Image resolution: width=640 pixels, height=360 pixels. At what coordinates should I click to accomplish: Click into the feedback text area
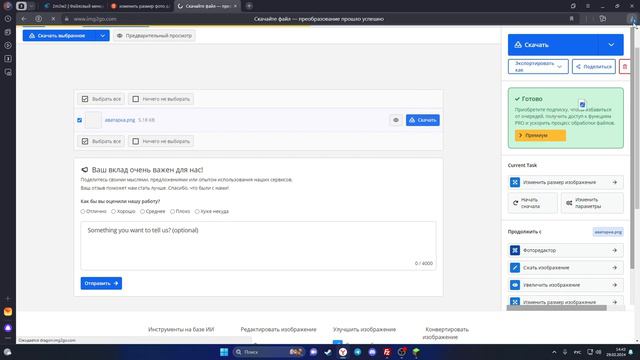[258, 246]
